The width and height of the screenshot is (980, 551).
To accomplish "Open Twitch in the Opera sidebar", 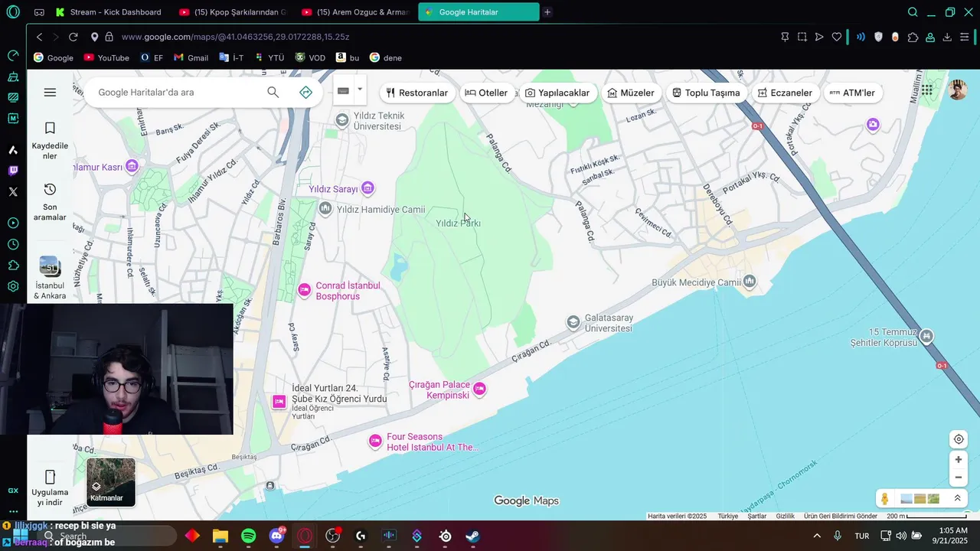I will point(13,171).
